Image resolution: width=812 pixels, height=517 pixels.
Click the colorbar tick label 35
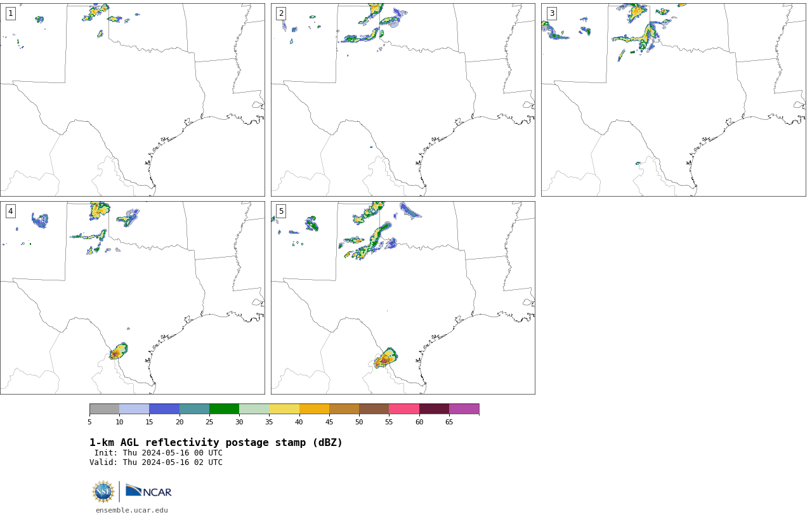point(269,422)
